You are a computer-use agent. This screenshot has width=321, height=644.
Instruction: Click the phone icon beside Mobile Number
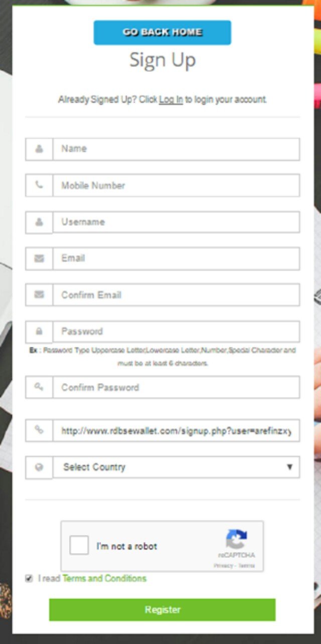coord(39,186)
